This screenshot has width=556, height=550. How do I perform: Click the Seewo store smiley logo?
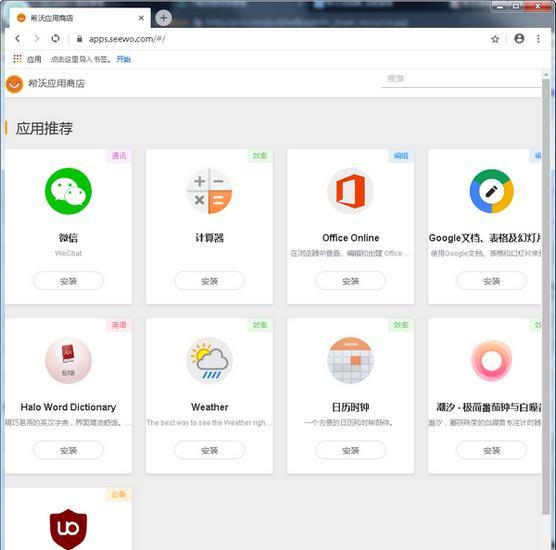tap(14, 84)
